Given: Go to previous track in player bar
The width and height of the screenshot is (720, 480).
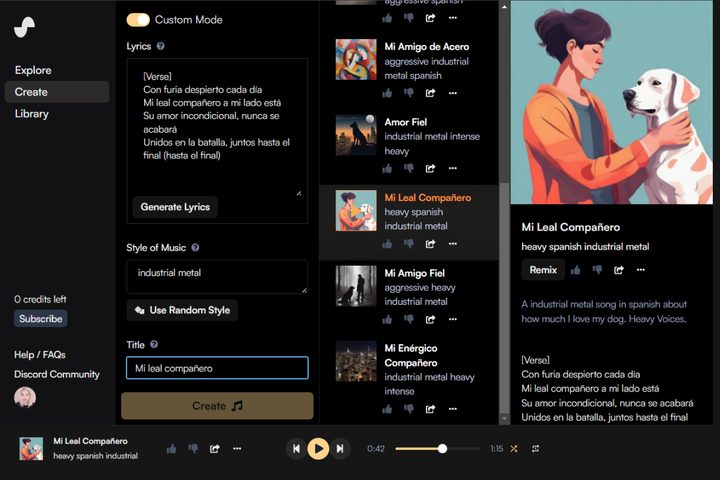Looking at the screenshot, I should pyautogui.click(x=296, y=449).
